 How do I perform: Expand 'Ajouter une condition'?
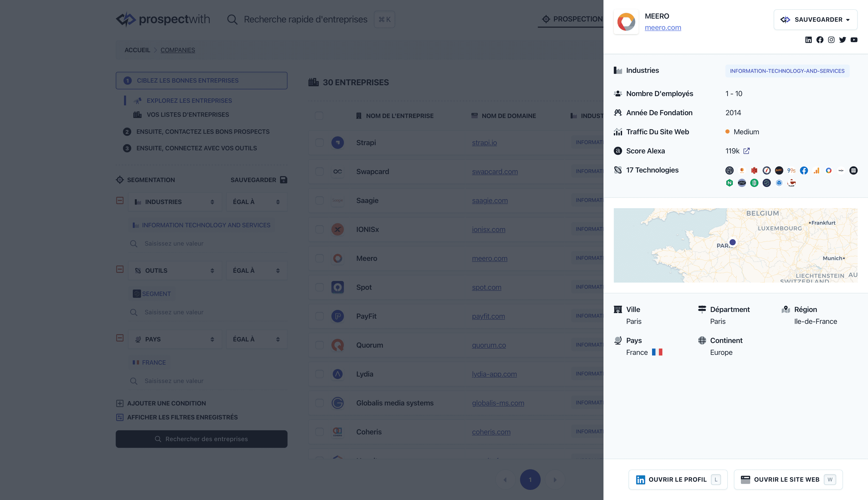161,403
